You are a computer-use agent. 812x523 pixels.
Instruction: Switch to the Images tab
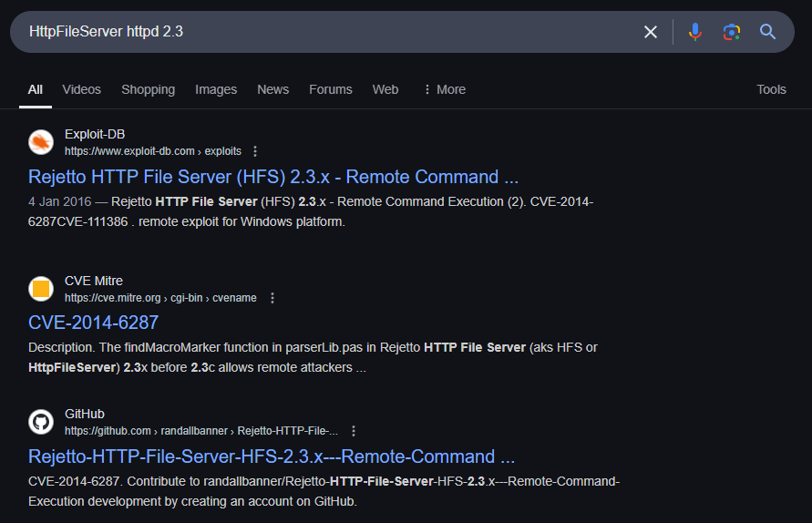pos(216,89)
